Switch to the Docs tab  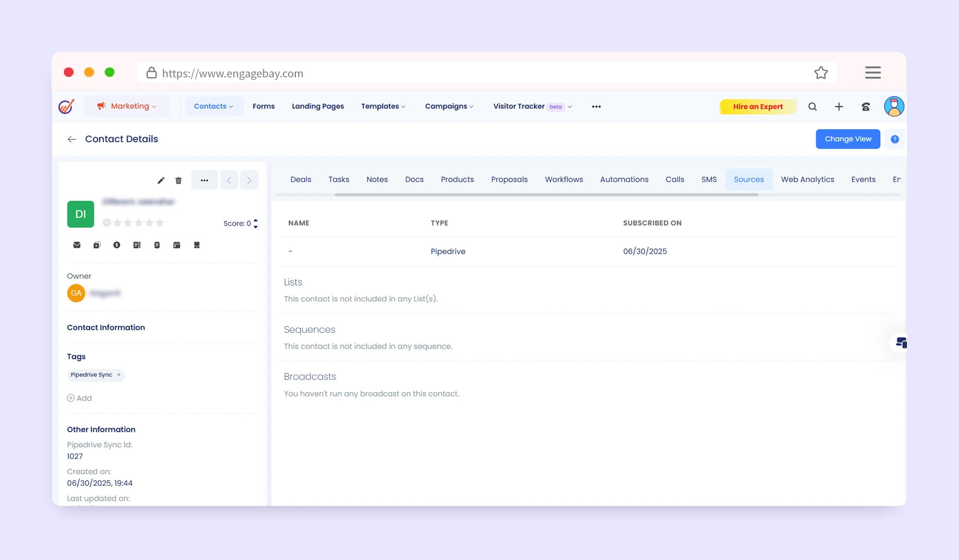tap(414, 179)
